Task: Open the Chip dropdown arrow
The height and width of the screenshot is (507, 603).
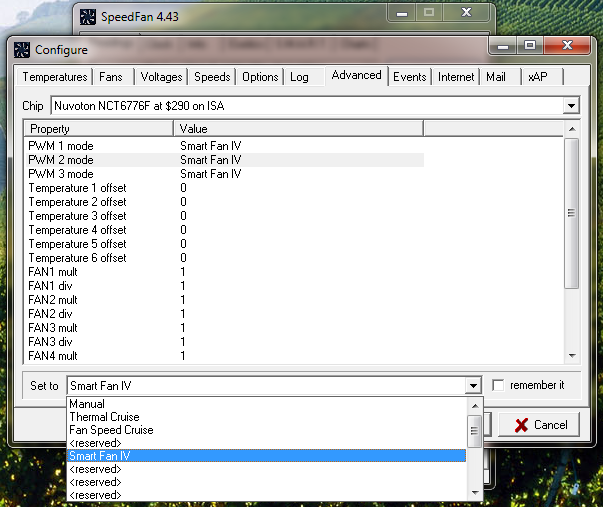Action: 571,106
